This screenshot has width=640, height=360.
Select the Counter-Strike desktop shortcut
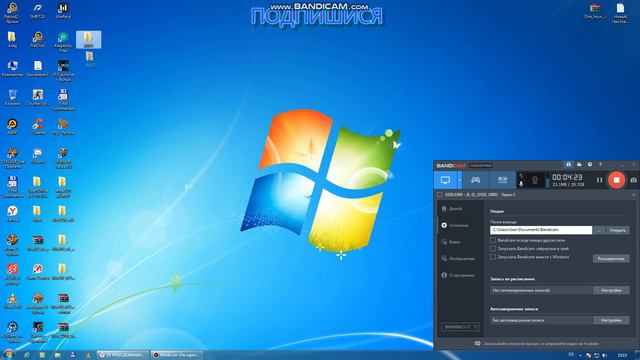tap(38, 98)
